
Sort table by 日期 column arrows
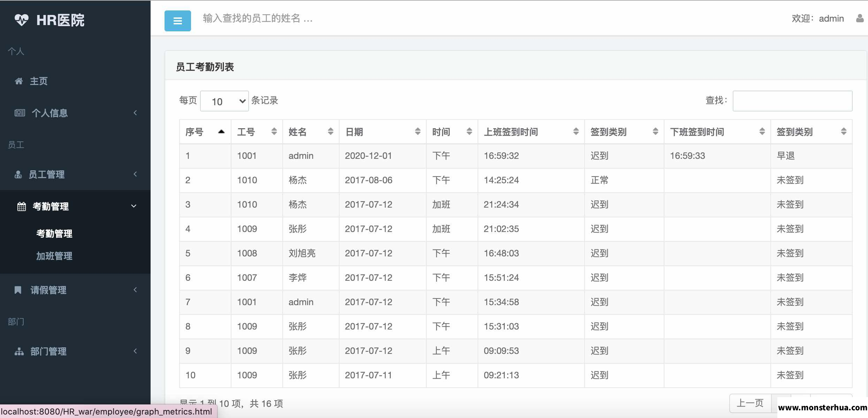click(418, 131)
